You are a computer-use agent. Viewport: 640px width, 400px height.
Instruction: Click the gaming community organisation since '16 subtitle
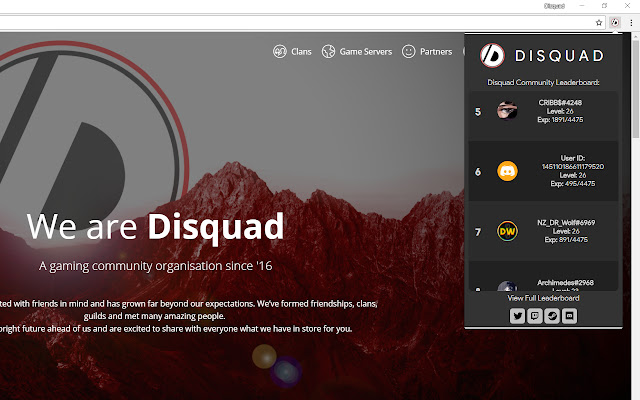pyautogui.click(x=156, y=266)
